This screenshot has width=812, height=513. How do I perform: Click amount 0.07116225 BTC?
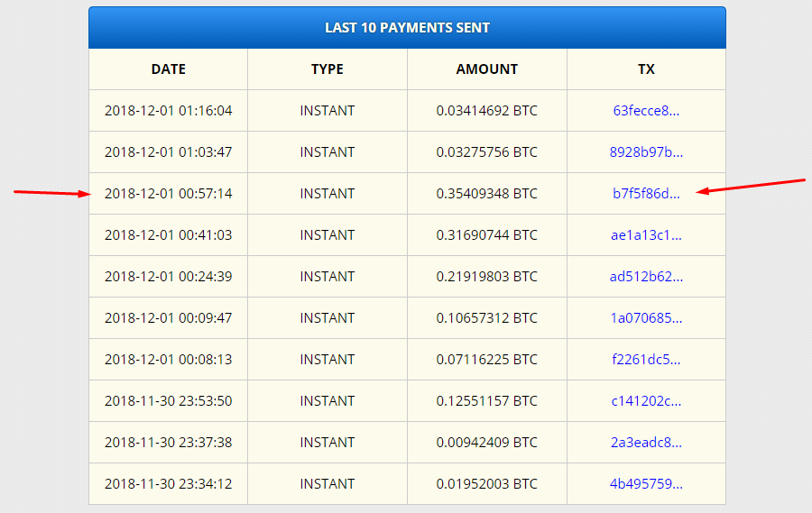click(487, 359)
